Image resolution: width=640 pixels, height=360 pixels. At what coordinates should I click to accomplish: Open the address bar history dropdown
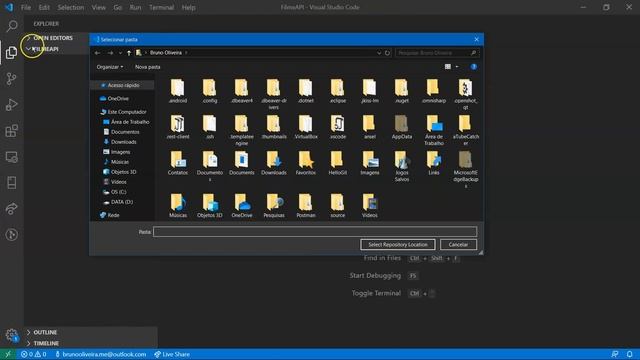point(379,53)
